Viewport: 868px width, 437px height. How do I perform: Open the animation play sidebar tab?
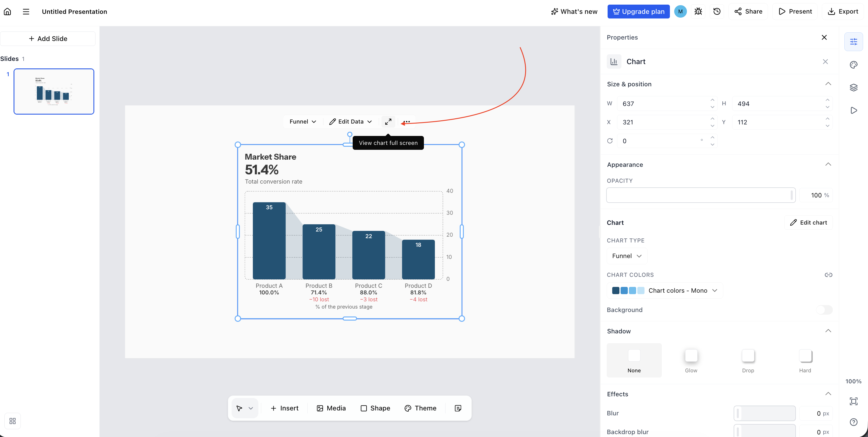coord(854,111)
